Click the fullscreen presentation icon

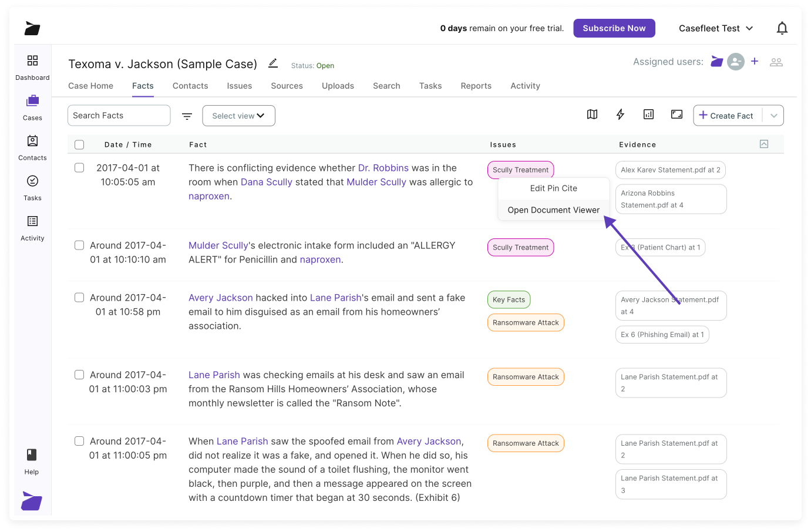(677, 114)
